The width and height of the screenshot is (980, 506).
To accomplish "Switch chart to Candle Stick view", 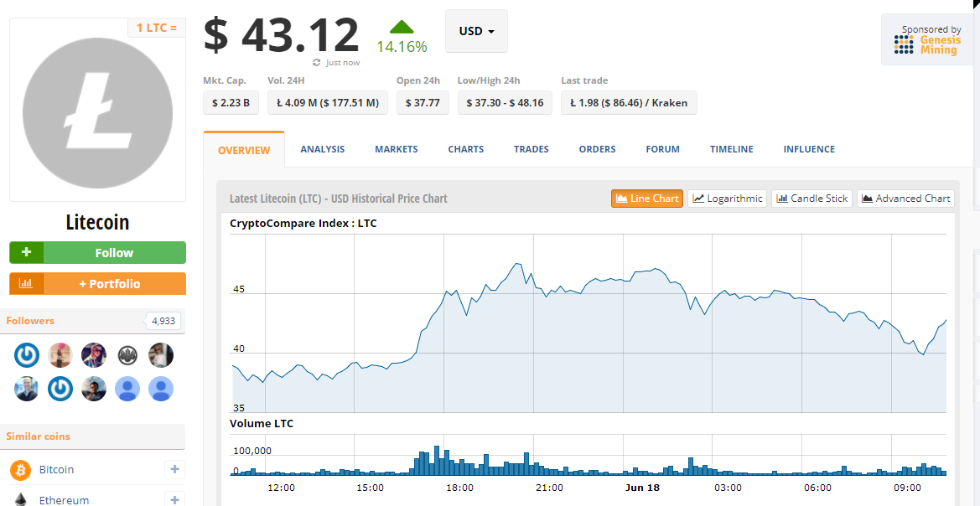I will coord(811,199).
